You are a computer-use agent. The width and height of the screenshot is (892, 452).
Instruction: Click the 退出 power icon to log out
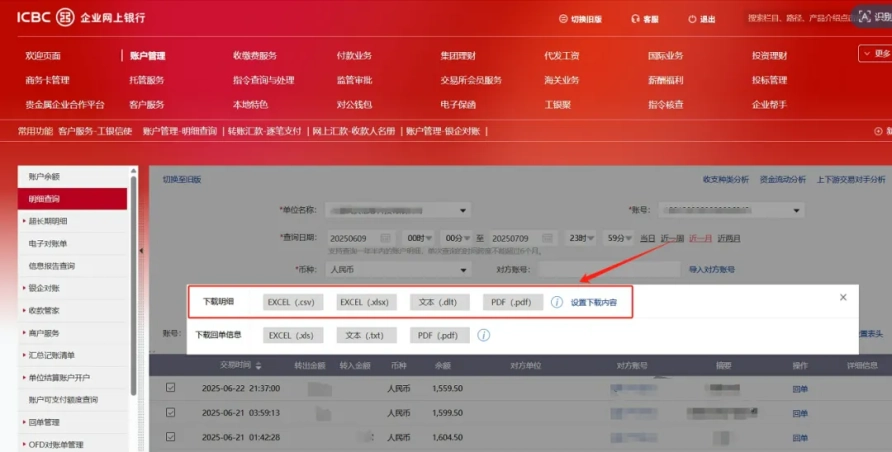(692, 19)
